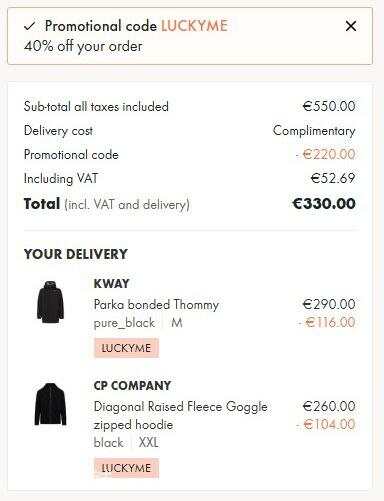
Task: Click LUCKYME tag under the KWAY parka
Action: [x=126, y=348]
